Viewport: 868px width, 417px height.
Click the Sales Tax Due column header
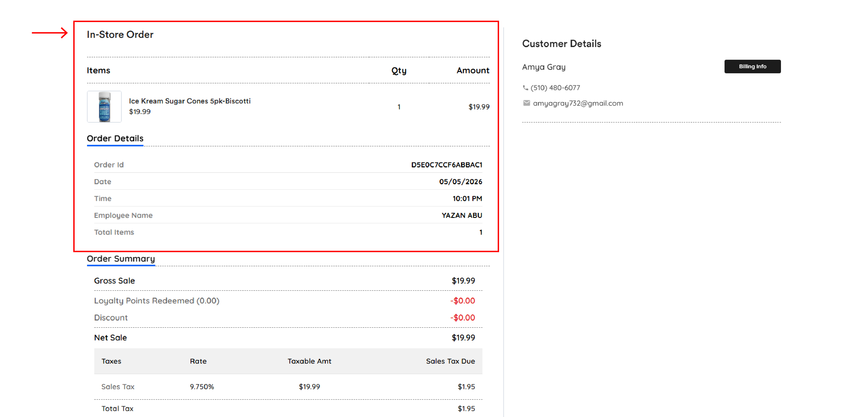(450, 361)
